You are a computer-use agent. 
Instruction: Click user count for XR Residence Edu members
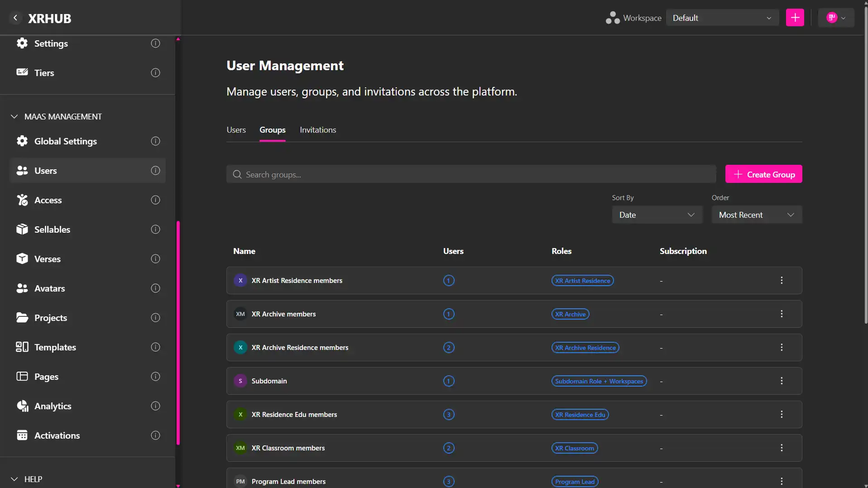pos(448,415)
